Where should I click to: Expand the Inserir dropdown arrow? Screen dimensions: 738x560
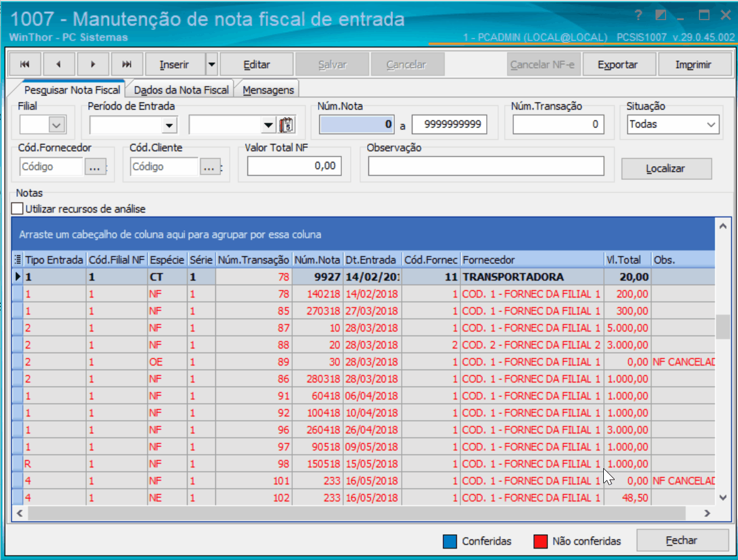click(212, 64)
